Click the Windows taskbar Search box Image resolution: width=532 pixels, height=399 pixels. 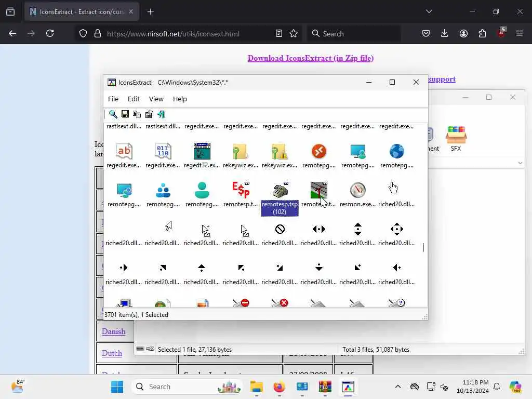click(187, 387)
